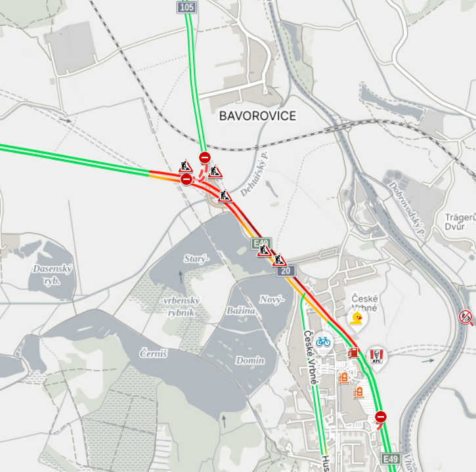
Task: Open the bicycle marker in České Vrbné
Action: click(323, 342)
